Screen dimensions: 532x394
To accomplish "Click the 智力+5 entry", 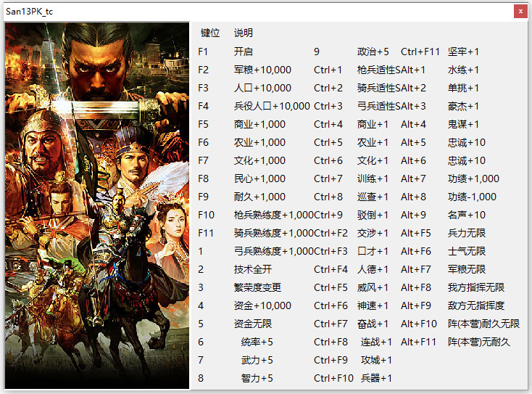I will point(257,378).
